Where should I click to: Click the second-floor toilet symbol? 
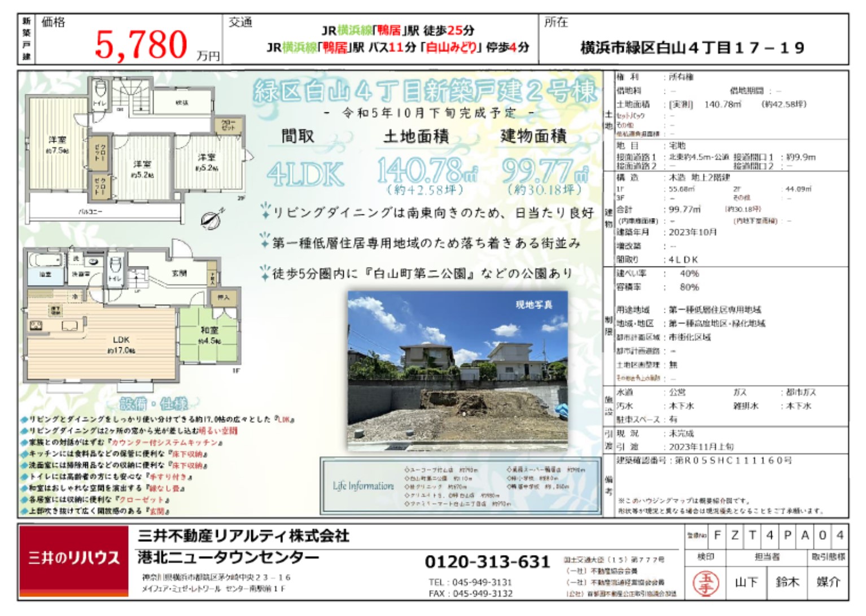tap(100, 90)
